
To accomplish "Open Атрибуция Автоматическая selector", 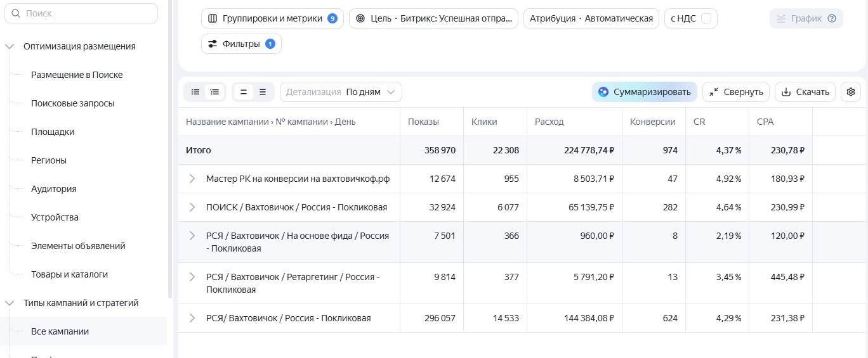I will pyautogui.click(x=591, y=18).
